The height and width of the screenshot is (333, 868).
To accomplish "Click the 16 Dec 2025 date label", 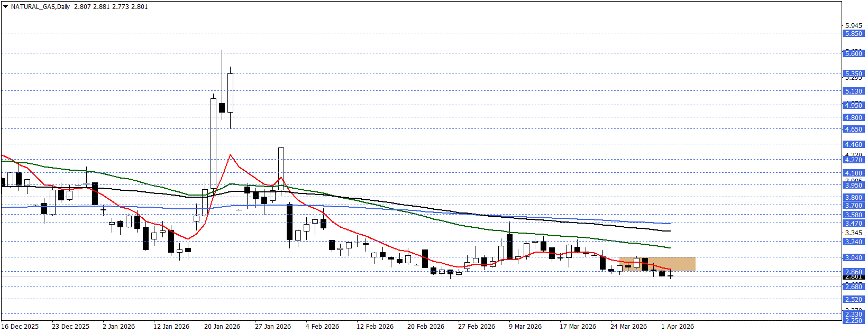I will pyautogui.click(x=20, y=326).
